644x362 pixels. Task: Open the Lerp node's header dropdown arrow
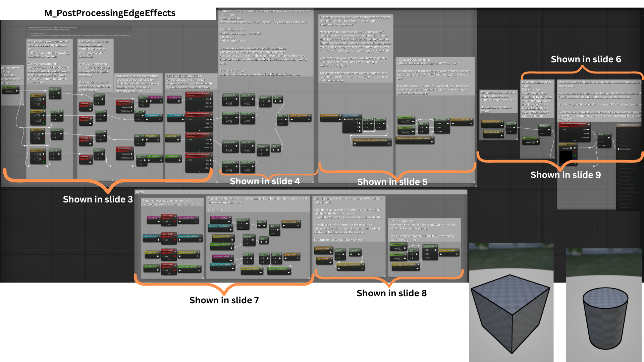point(610,134)
